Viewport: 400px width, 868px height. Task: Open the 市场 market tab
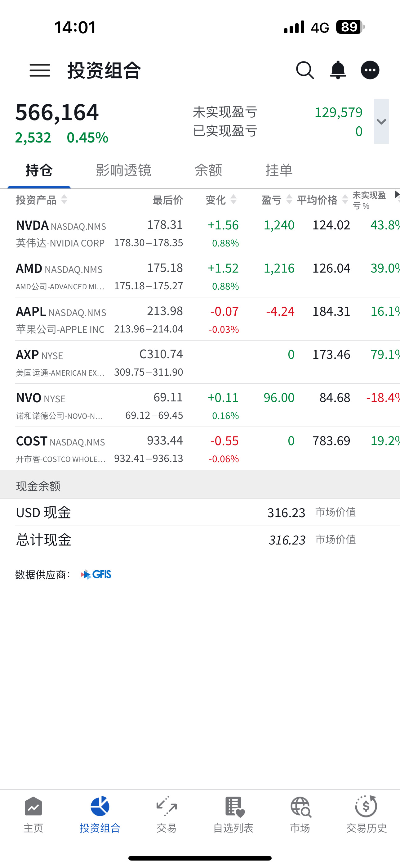point(300,814)
